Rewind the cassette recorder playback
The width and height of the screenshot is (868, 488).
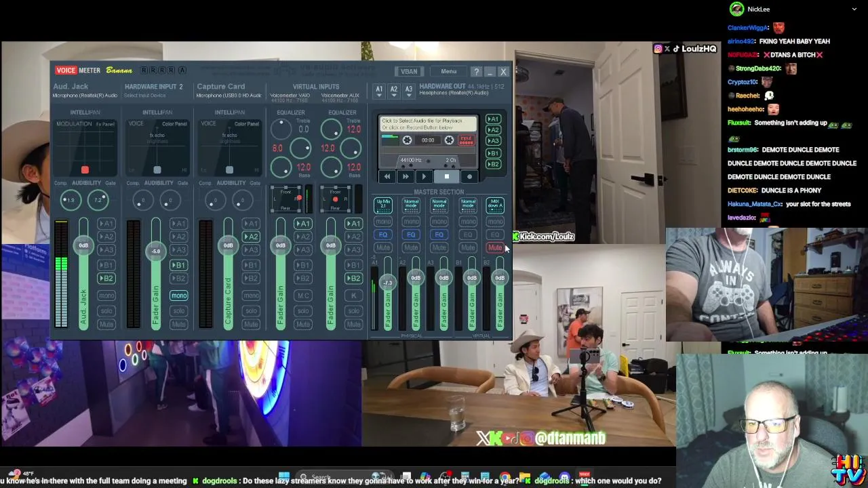pos(387,177)
